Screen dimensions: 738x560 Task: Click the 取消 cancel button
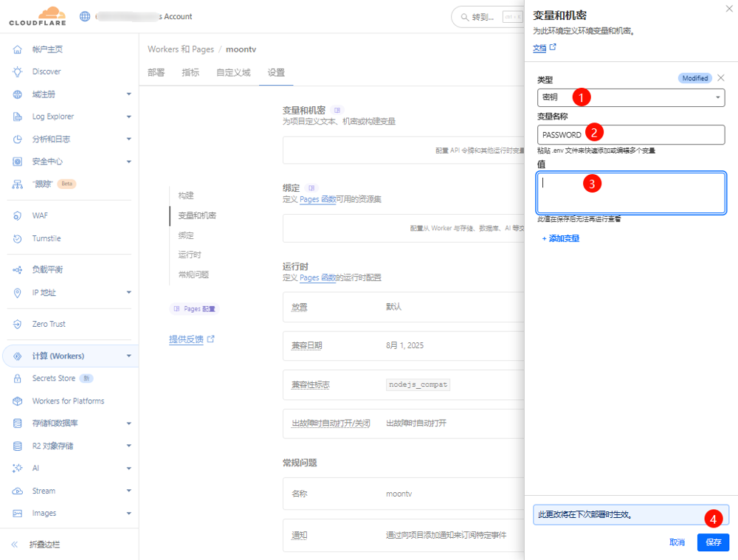(677, 542)
